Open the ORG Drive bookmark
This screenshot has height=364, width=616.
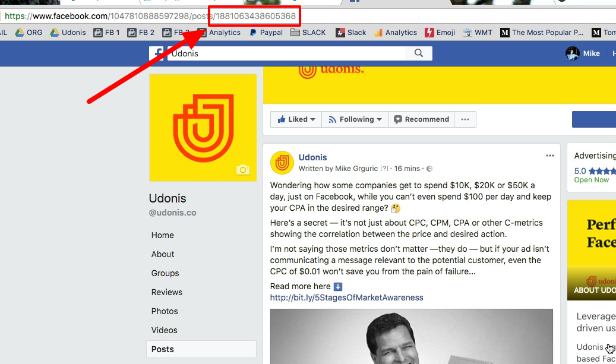coord(29,33)
